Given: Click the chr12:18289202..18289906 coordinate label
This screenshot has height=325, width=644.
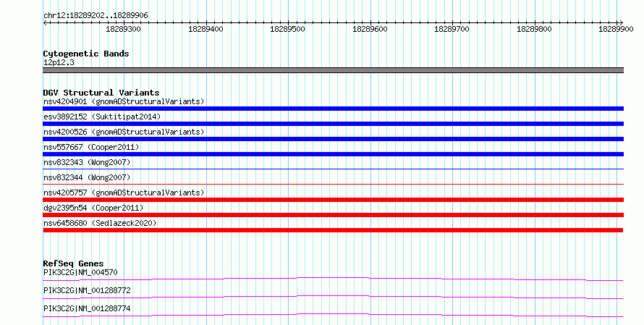Looking at the screenshot, I should pyautogui.click(x=96, y=16).
